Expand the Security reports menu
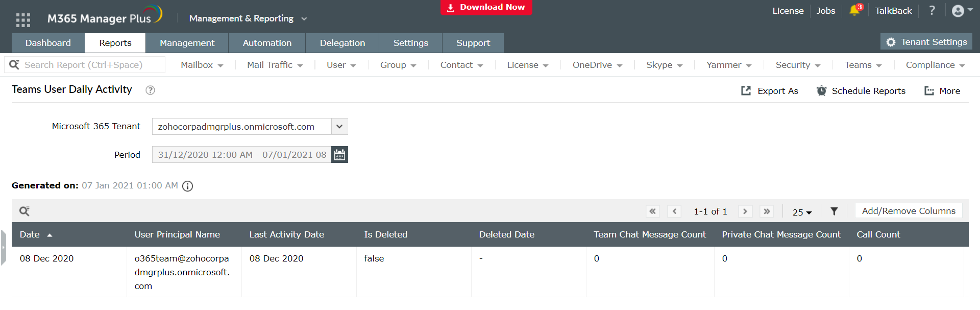The width and height of the screenshot is (980, 310). [x=798, y=65]
